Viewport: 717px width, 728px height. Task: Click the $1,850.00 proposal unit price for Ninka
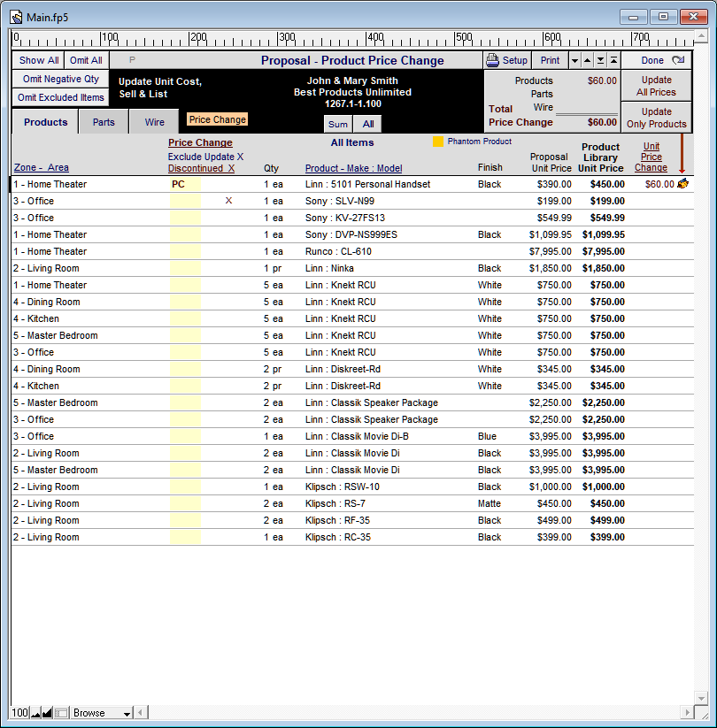point(551,268)
